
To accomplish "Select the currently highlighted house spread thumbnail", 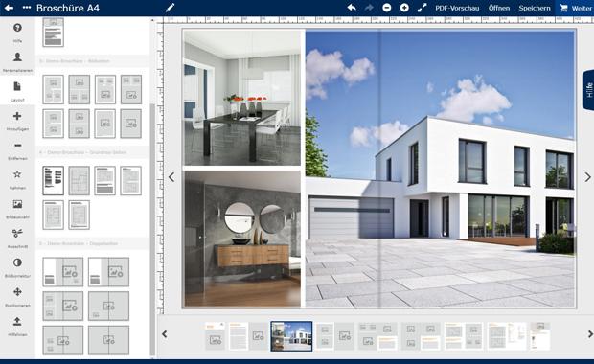I will [291, 336].
